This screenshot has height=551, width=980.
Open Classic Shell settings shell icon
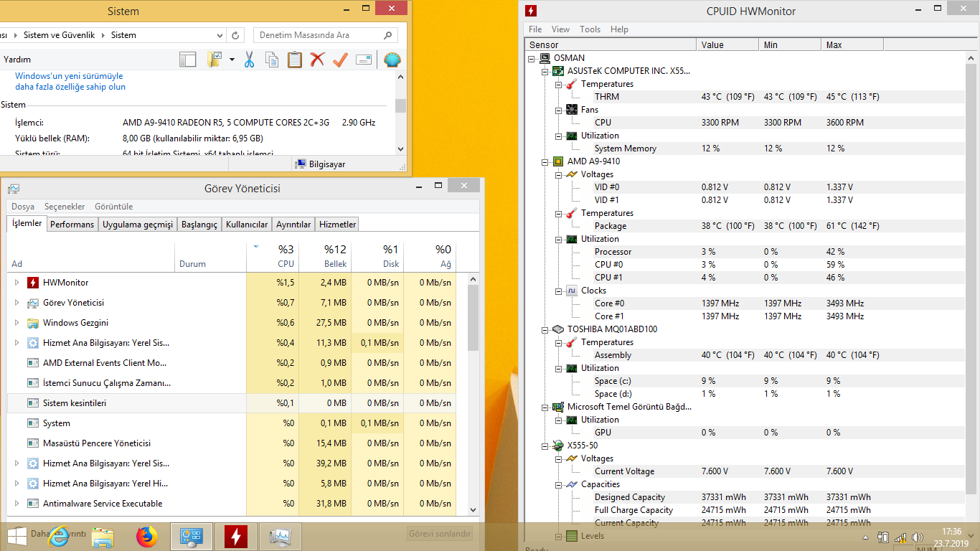click(392, 60)
